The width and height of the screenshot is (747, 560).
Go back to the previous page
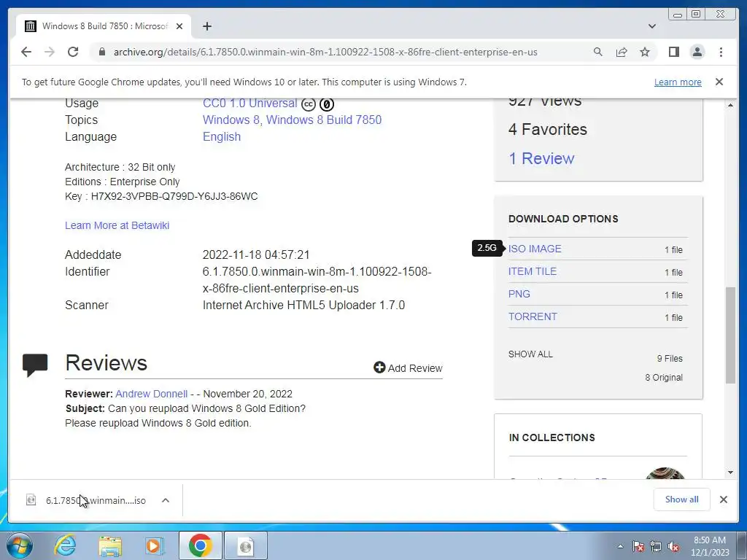click(26, 52)
